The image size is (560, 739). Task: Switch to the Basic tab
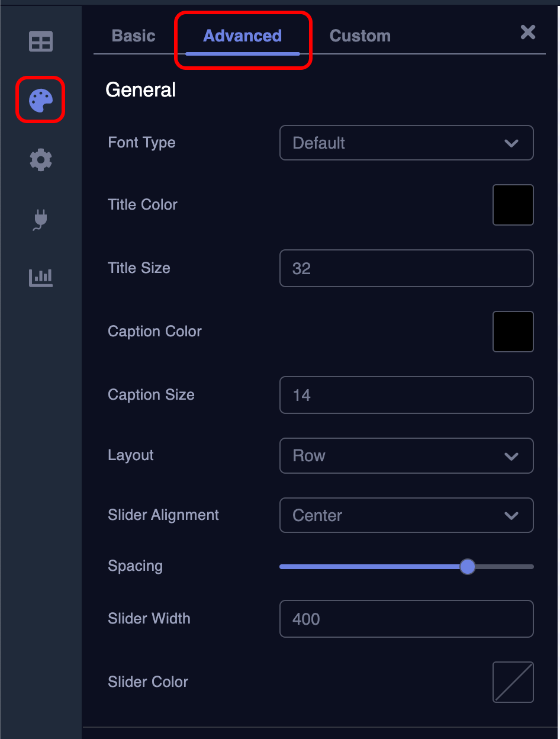coord(133,36)
